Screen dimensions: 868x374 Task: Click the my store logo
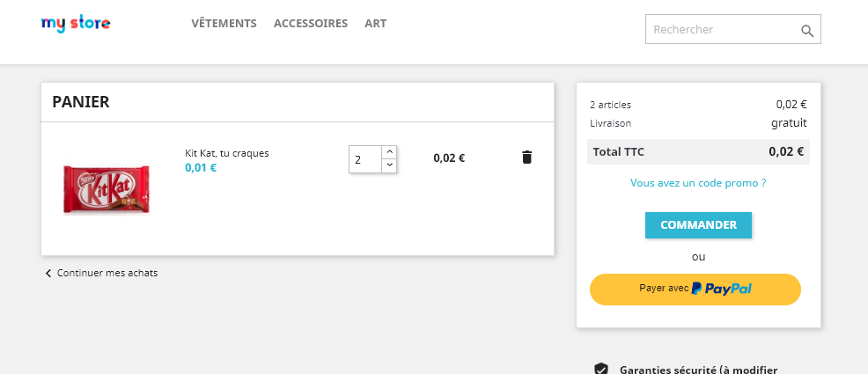coord(76,24)
